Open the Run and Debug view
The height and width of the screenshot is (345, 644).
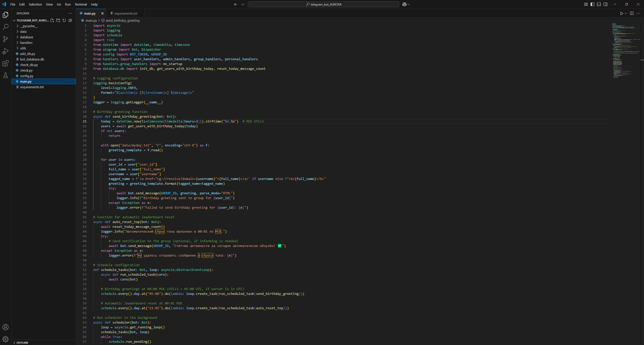coord(6,51)
